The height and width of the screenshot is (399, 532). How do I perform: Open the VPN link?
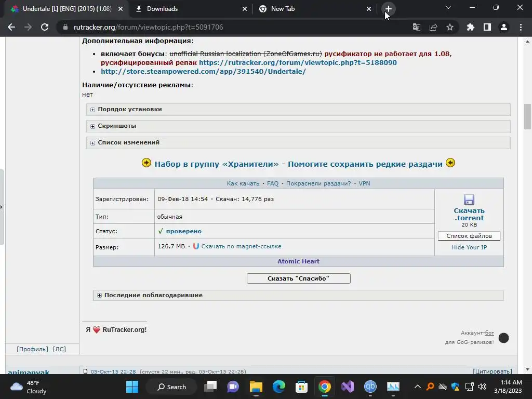tap(364, 183)
